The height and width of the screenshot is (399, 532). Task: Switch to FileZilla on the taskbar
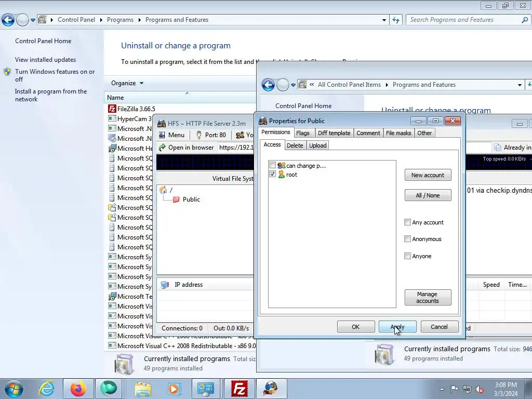pyautogui.click(x=239, y=389)
